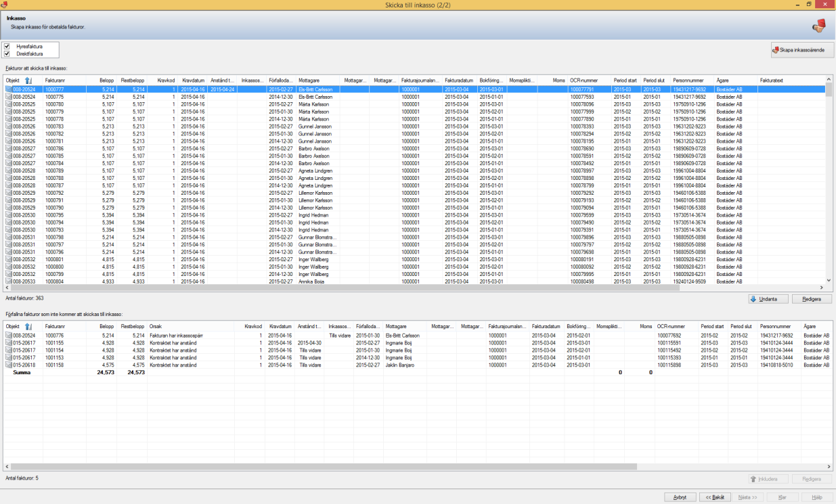The height and width of the screenshot is (504, 836).
Task: Click the envelope icon of invoice 1000798
Action: pyautogui.click(x=9, y=237)
